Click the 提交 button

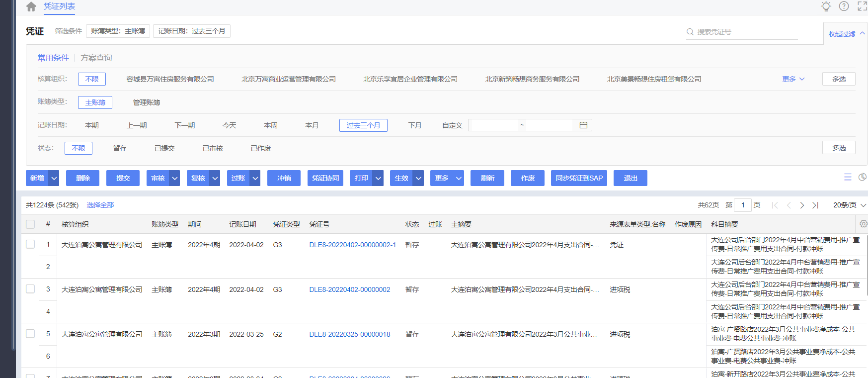point(123,178)
